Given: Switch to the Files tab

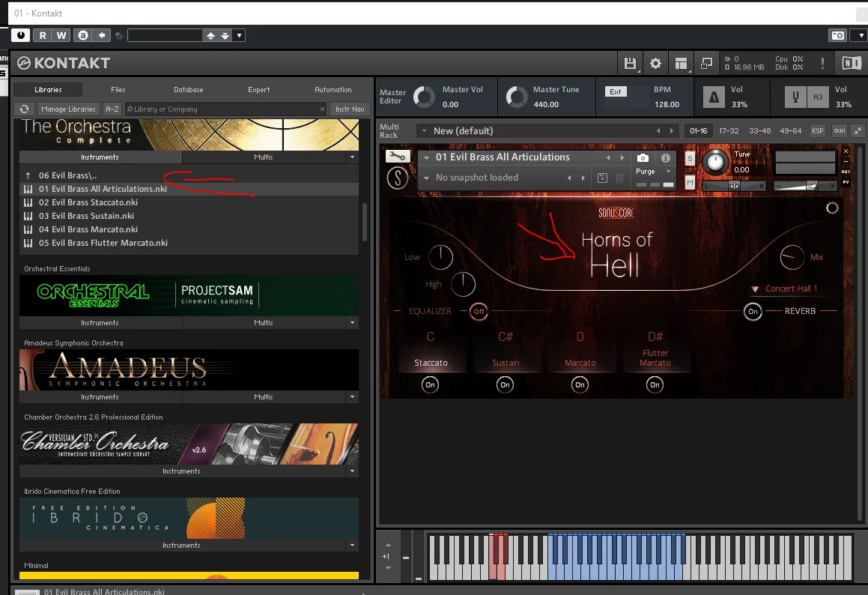Looking at the screenshot, I should [118, 90].
